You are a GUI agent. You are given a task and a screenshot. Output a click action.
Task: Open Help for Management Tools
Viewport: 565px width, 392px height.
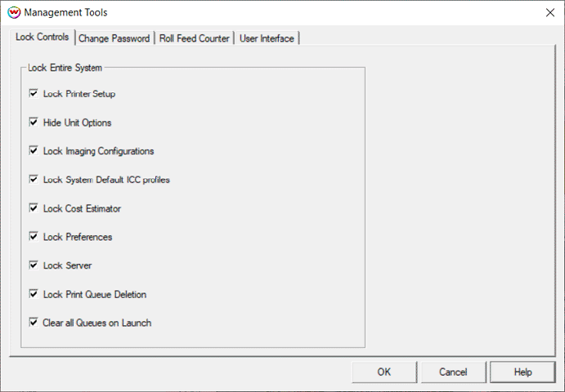(522, 372)
